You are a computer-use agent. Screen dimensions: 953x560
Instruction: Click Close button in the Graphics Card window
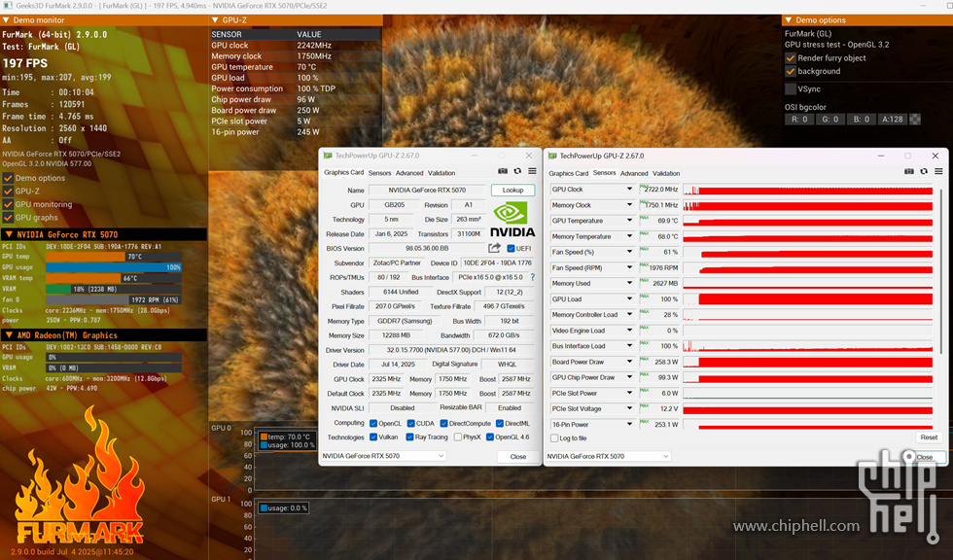[517, 456]
